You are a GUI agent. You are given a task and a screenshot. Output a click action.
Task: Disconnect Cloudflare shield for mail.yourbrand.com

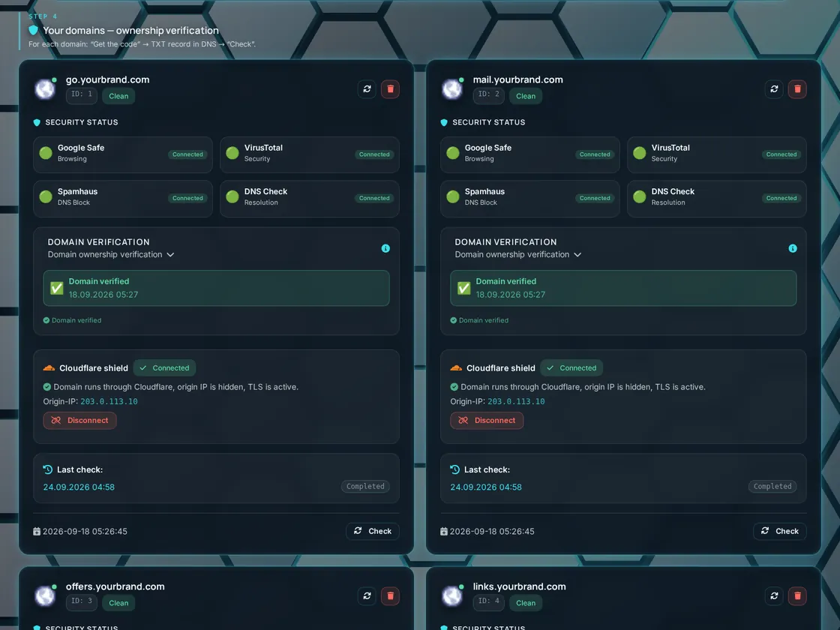point(487,421)
